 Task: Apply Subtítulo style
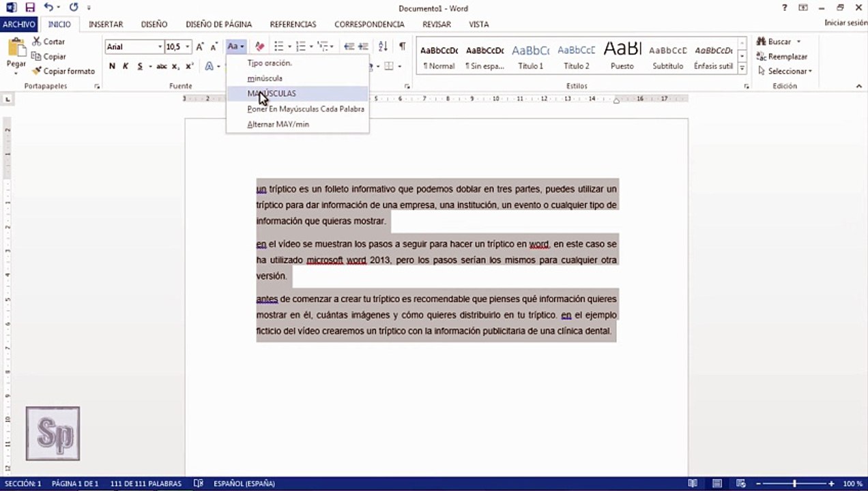click(667, 57)
